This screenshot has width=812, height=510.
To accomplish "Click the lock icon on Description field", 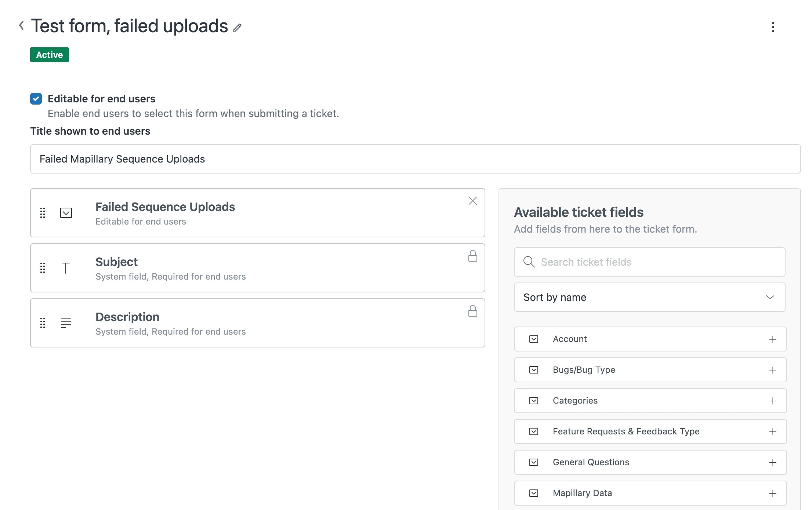I will tap(472, 311).
